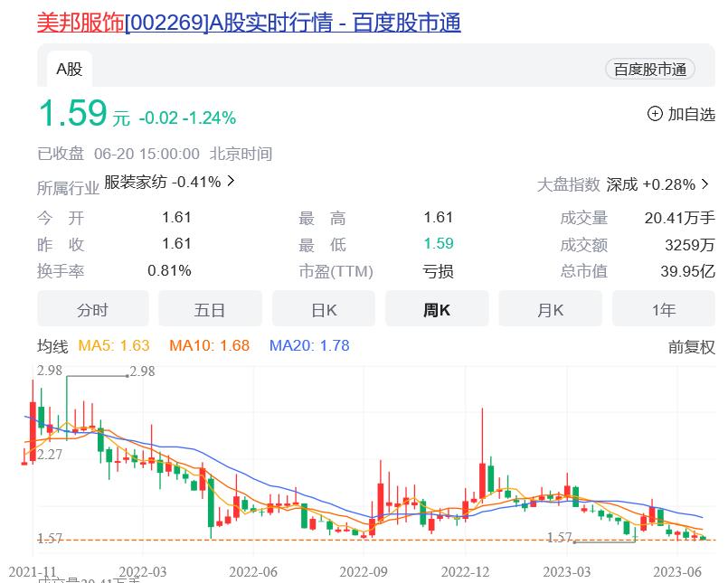Switch to the 五日 chart tab
728x583 pixels.
click(209, 308)
